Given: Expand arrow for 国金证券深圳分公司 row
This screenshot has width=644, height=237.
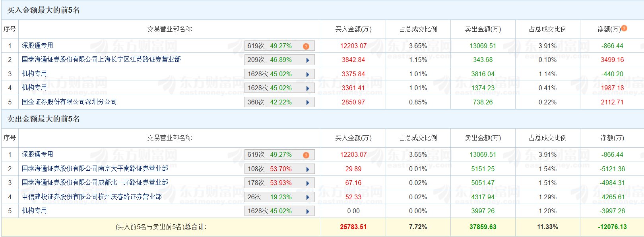Looking at the screenshot, I should tap(308, 102).
